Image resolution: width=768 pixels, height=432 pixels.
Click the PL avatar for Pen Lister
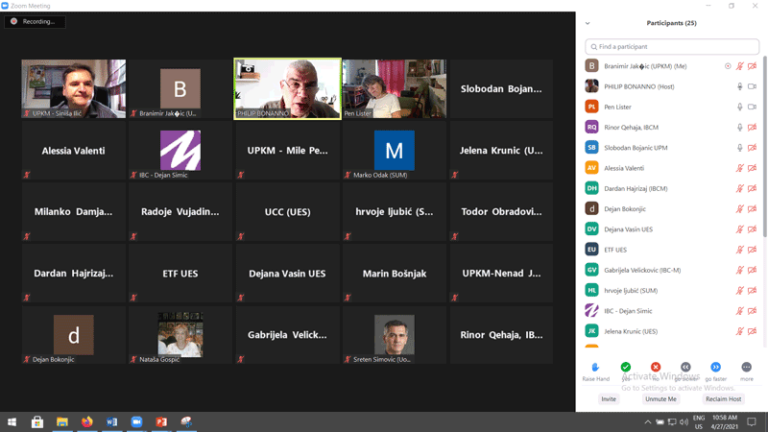tap(592, 107)
